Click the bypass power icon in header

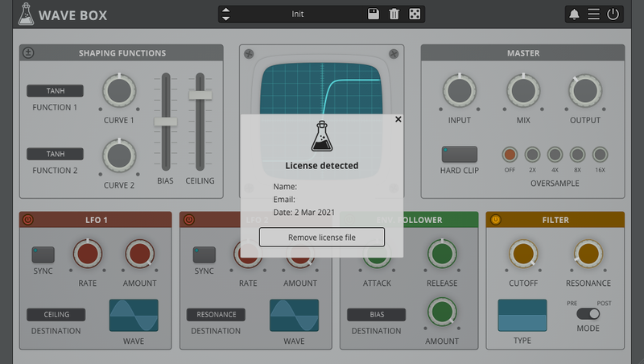[613, 14]
